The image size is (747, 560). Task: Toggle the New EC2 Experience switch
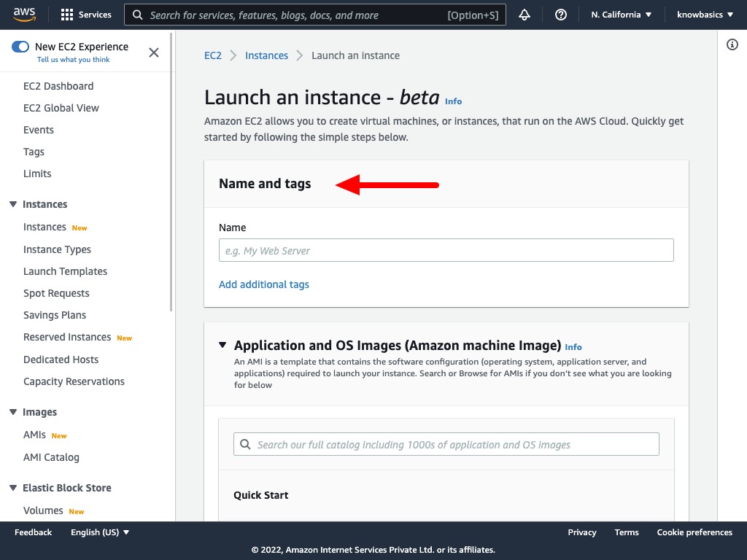pos(20,47)
